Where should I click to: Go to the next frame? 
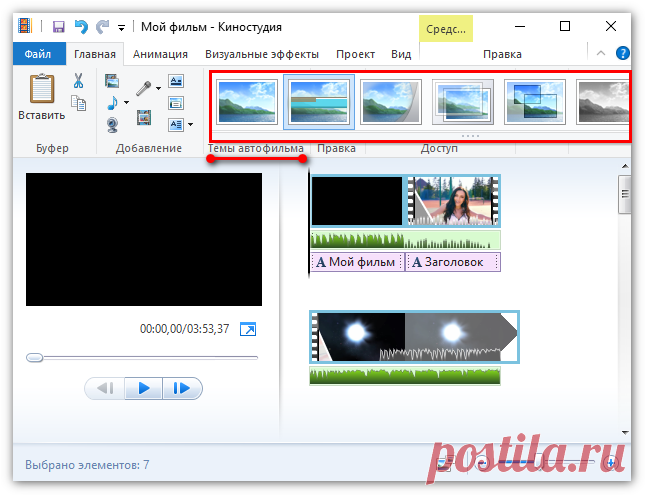(x=182, y=388)
